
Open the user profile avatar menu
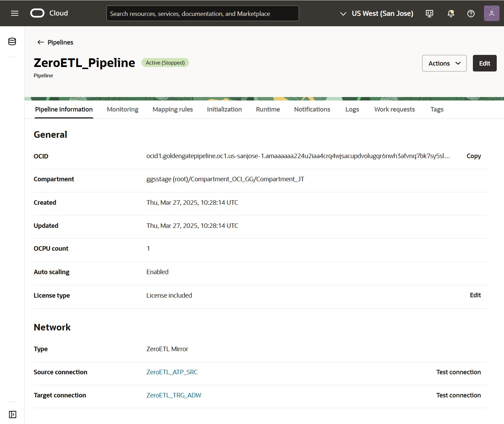[x=491, y=13]
